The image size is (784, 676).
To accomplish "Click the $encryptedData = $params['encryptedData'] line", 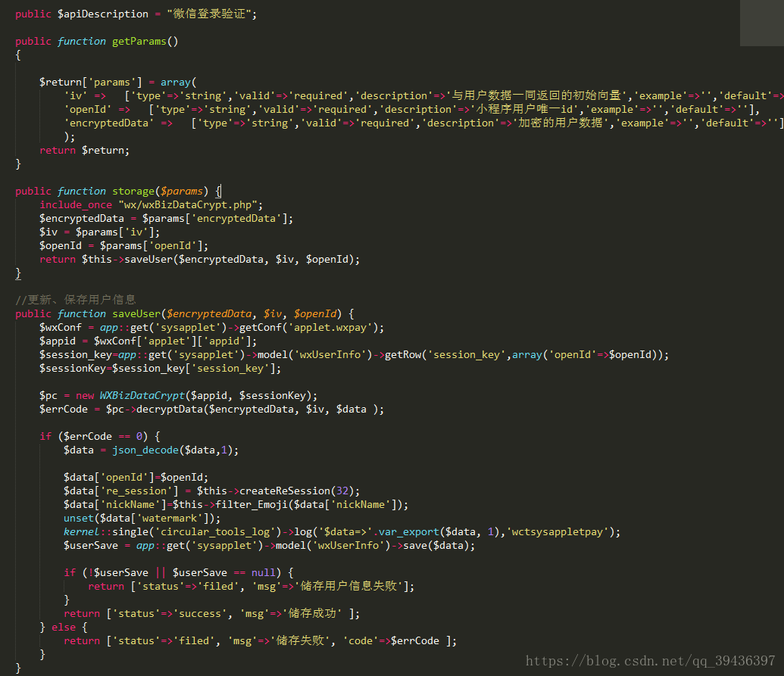I will pyautogui.click(x=167, y=218).
